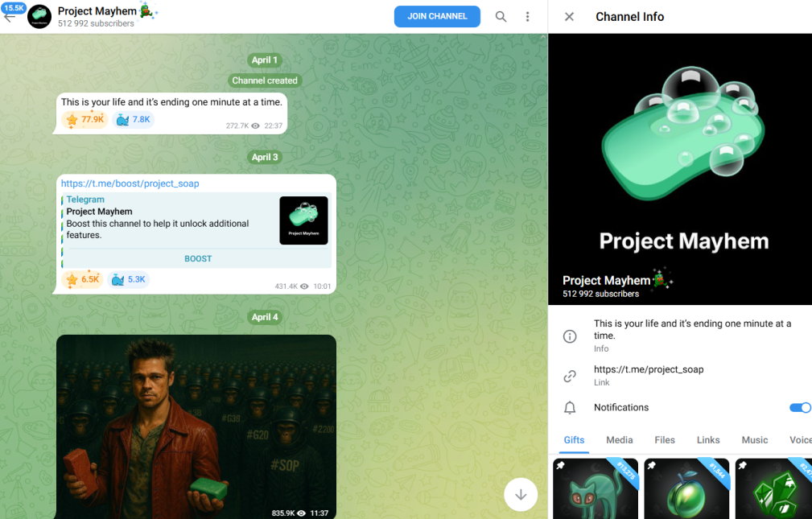Open the t.me/boost/project_soap link

[130, 183]
